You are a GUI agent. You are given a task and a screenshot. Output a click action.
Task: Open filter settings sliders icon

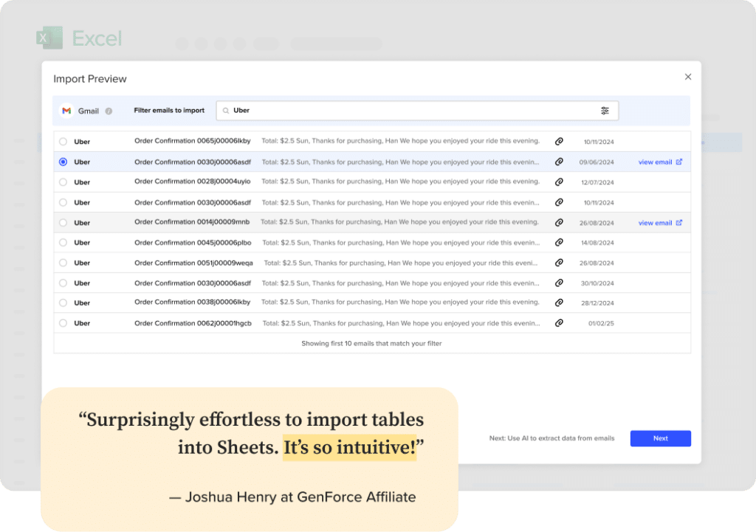pos(605,111)
